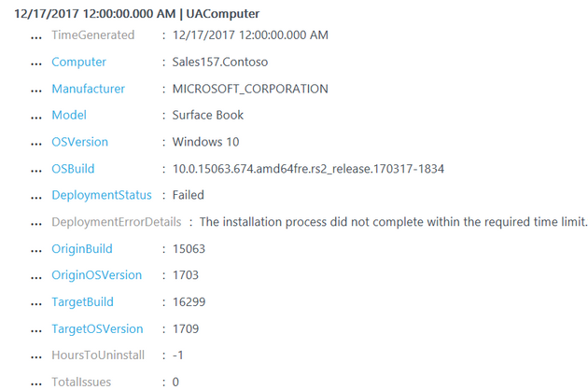Open ellipsis menu for DeploymentErrorDetails

click(36, 225)
